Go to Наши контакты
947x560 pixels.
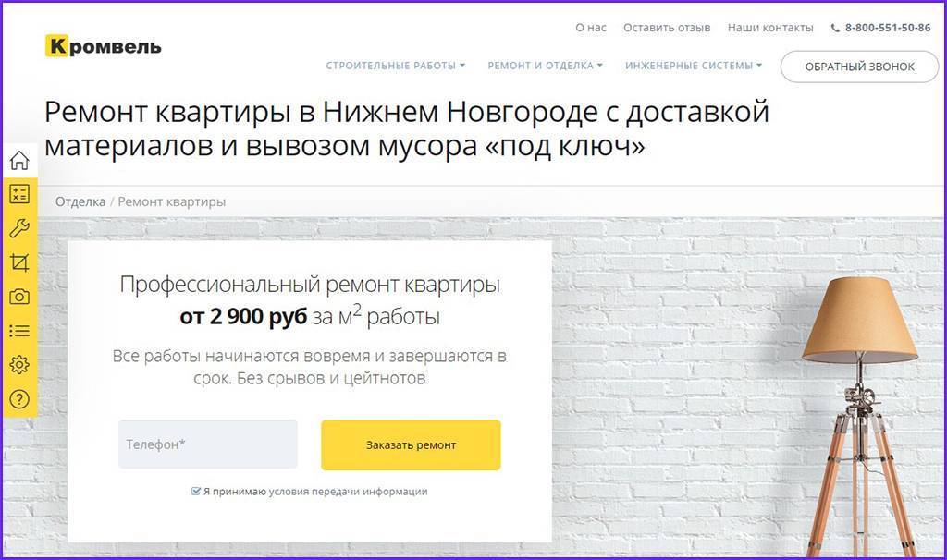click(x=770, y=28)
